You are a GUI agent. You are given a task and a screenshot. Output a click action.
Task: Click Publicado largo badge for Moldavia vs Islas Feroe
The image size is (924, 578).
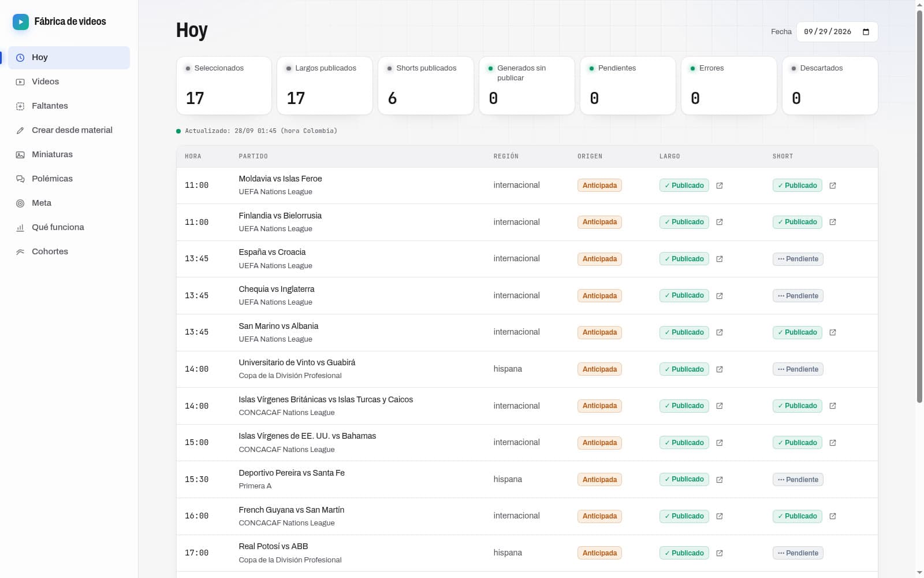(x=684, y=186)
